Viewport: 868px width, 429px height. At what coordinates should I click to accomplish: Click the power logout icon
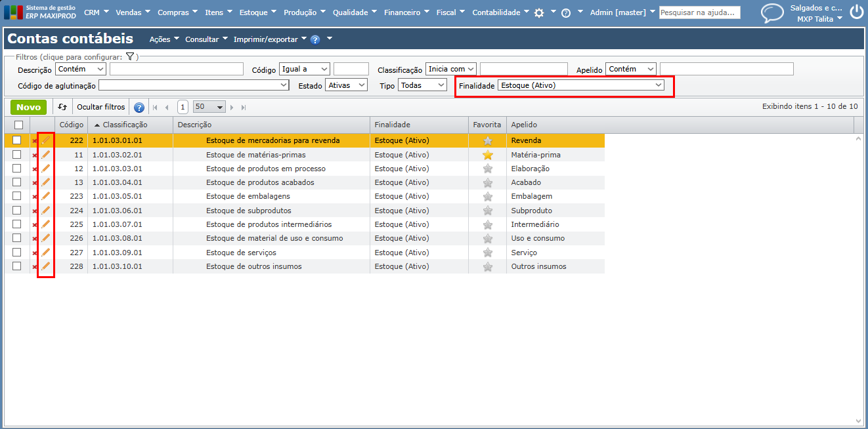click(x=856, y=12)
